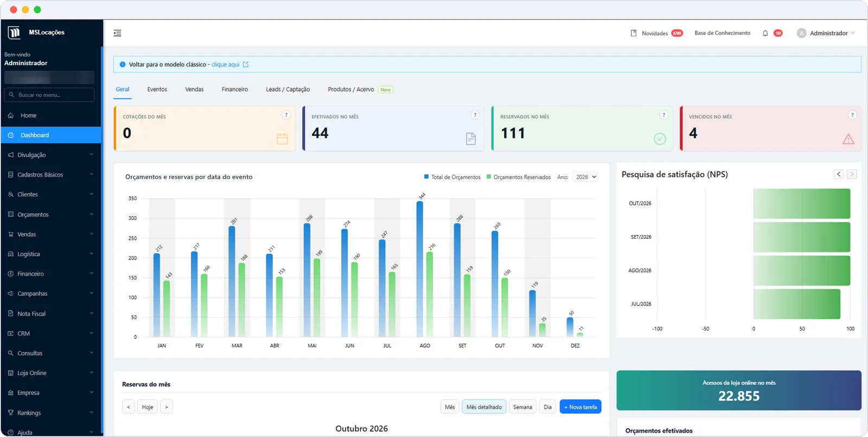Switch to the Leads / Captação tab
Image resolution: width=868 pixels, height=437 pixels.
[x=288, y=90]
